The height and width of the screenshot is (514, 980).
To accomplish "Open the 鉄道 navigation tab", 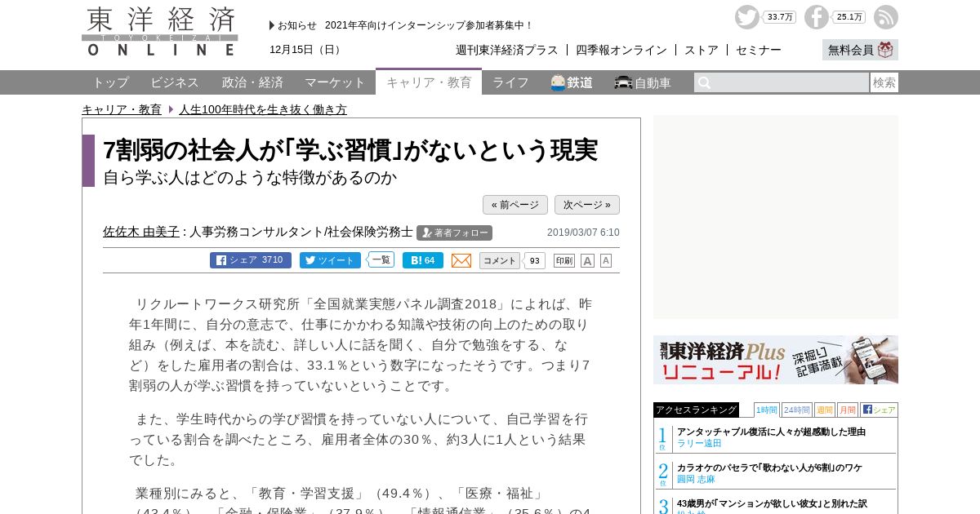I will coord(572,82).
